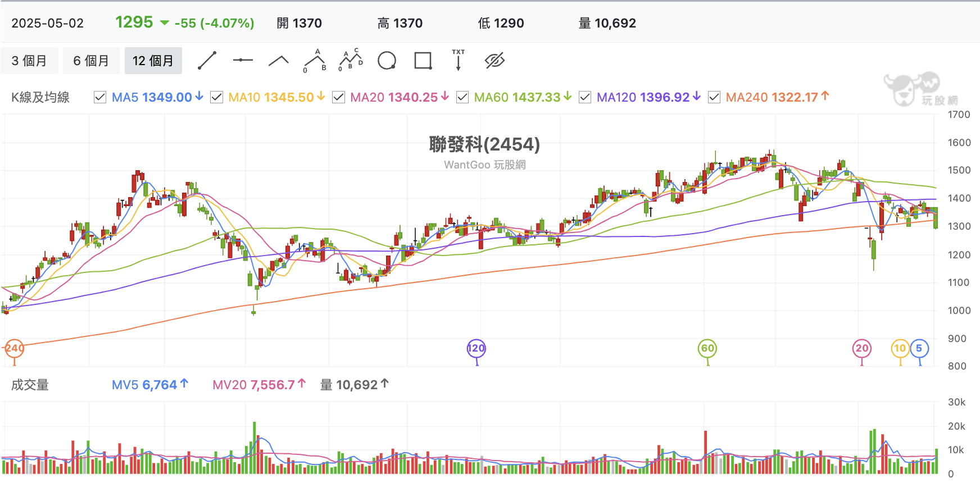The height and width of the screenshot is (483, 980).
Task: Select the ABC three-point wave tool
Action: (x=315, y=61)
